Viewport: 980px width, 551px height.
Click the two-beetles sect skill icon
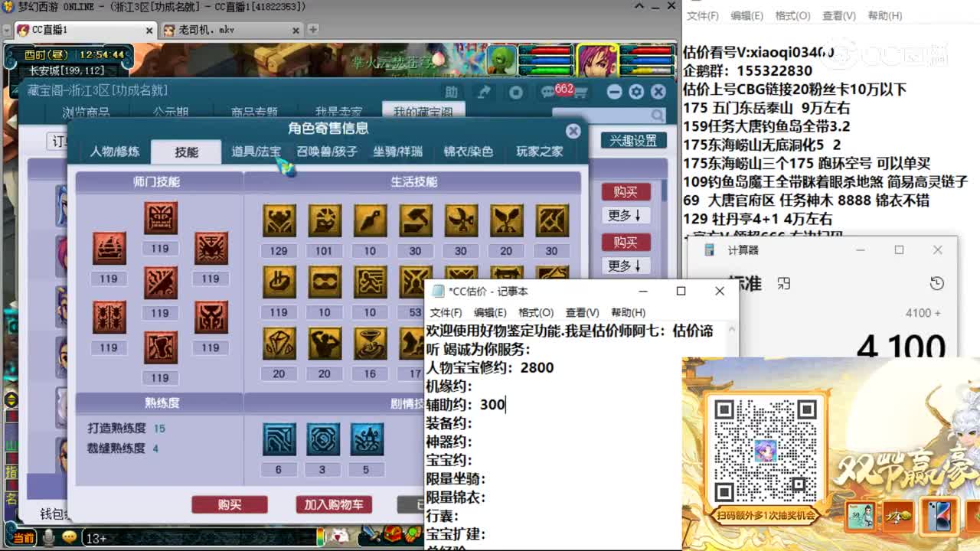[x=109, y=317]
